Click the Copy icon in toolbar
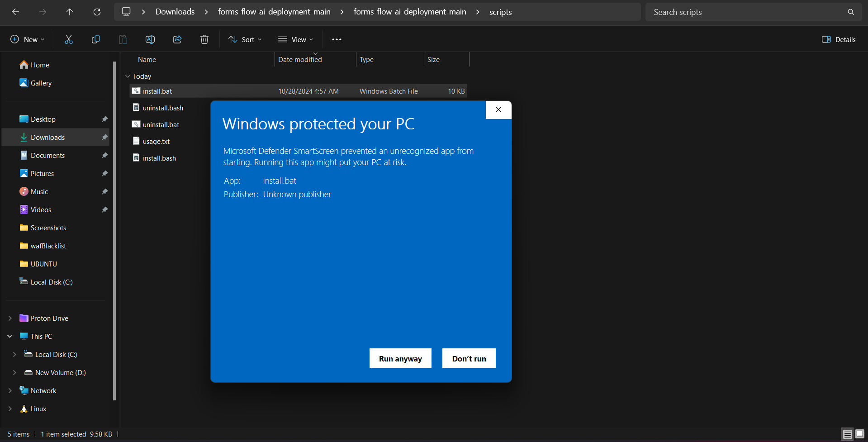868x442 pixels. pos(96,39)
